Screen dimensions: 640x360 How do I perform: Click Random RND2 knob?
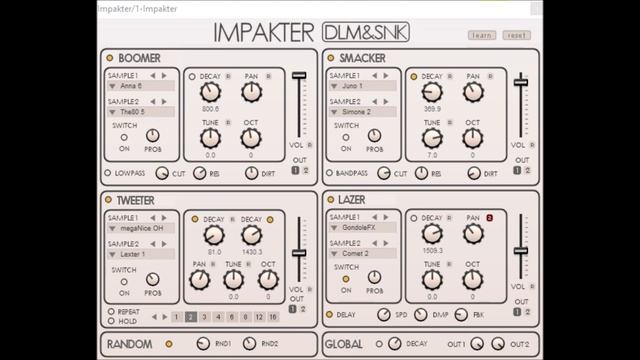coord(249,344)
